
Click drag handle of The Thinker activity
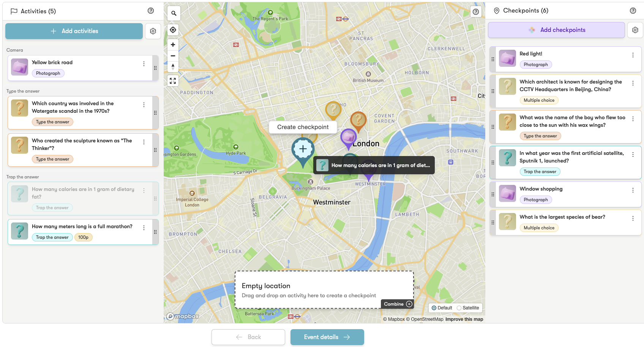pos(155,150)
